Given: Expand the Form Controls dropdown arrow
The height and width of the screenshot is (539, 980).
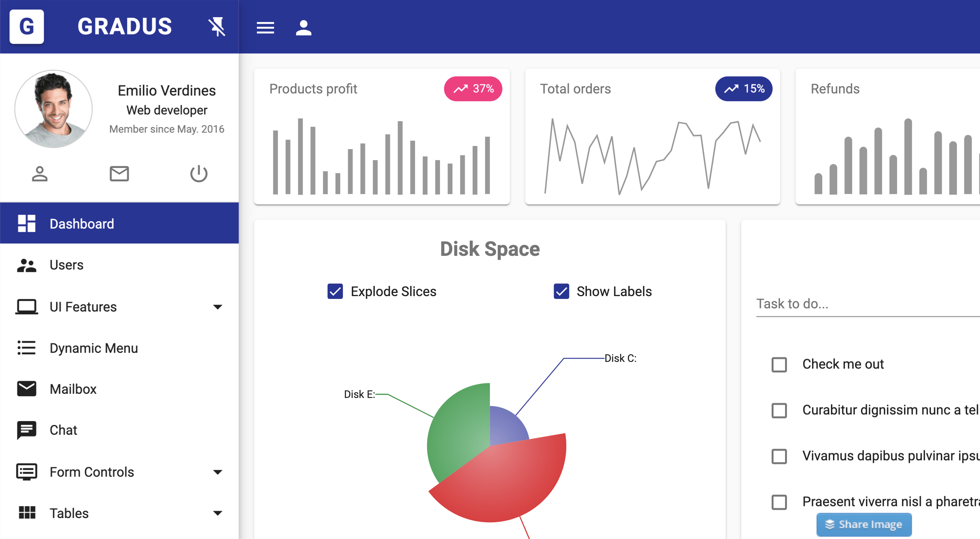Looking at the screenshot, I should 218,472.
